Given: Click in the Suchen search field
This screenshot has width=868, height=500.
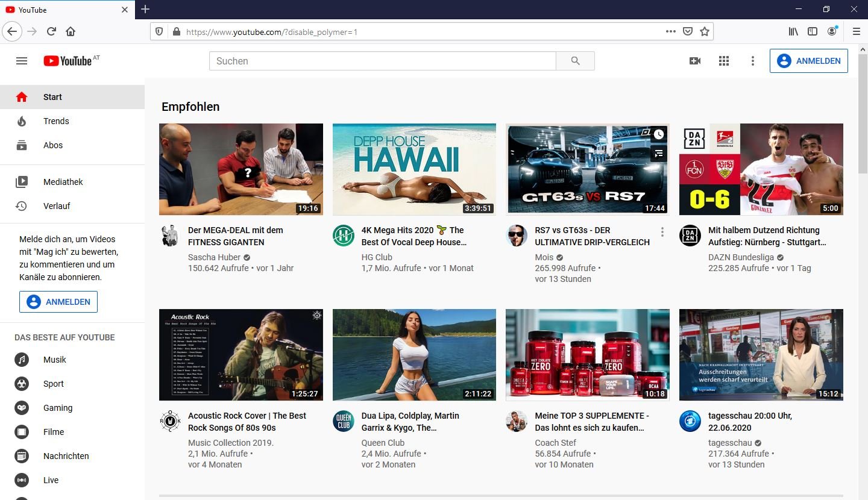Looking at the screenshot, I should click(382, 61).
